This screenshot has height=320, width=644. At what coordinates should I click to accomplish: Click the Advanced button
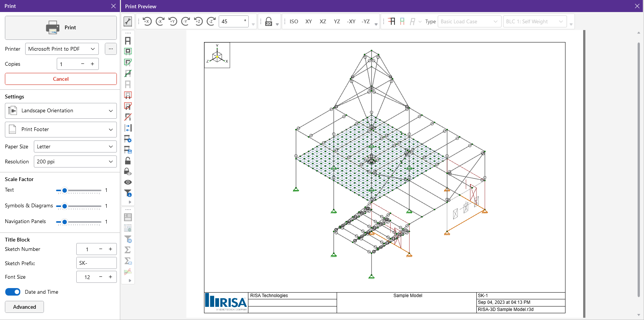point(24,307)
